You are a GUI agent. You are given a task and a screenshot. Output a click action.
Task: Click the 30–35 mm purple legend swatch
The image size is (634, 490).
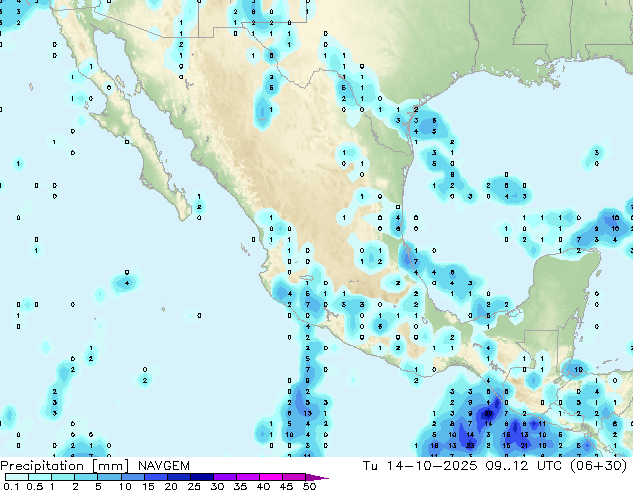point(224,477)
